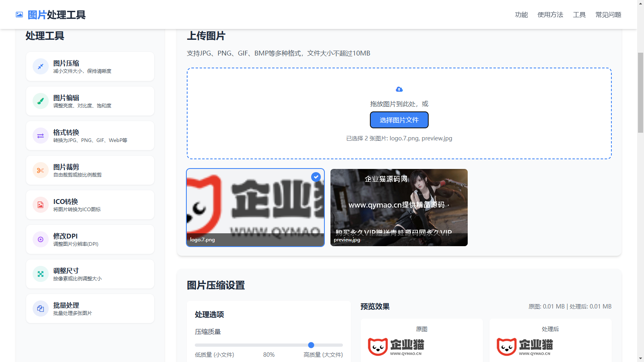This screenshot has height=362, width=644.
Task: Click the scrollbar up arrow
Action: tap(640, 3)
